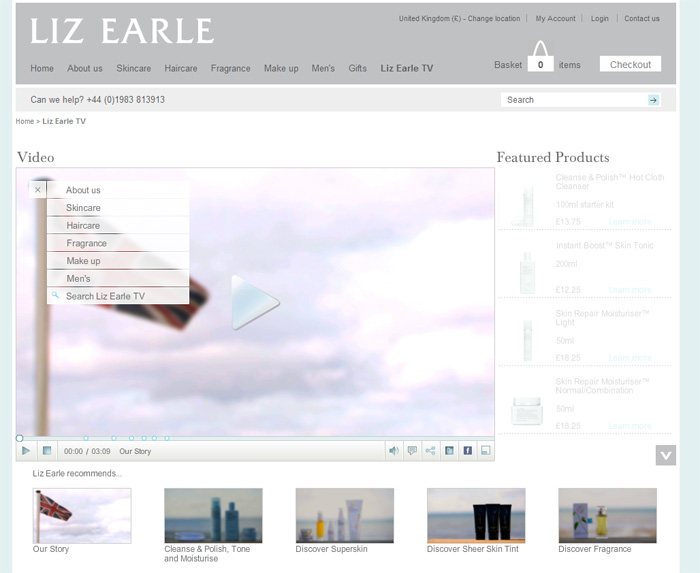Click the icon left of the Facebook icon
700x573 pixels.
[449, 451]
